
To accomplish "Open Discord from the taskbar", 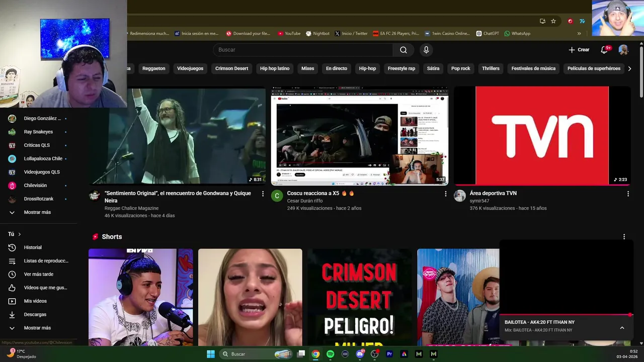I will (x=360, y=354).
